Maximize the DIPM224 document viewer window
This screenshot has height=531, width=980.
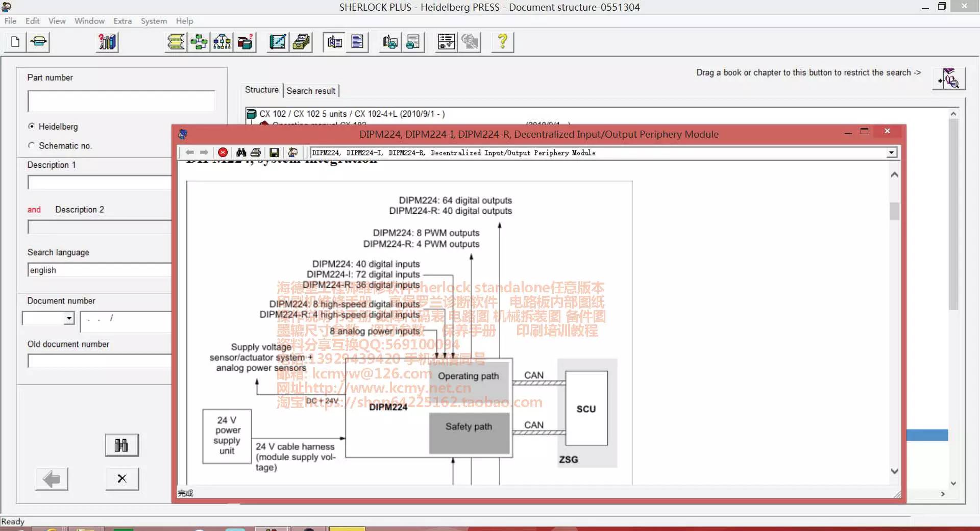coord(864,132)
